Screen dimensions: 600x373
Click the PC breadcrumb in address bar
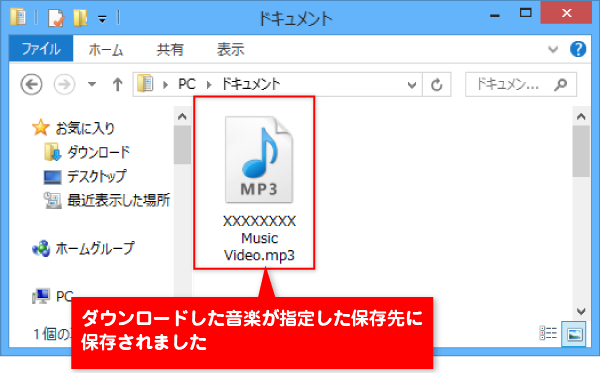coord(187,84)
